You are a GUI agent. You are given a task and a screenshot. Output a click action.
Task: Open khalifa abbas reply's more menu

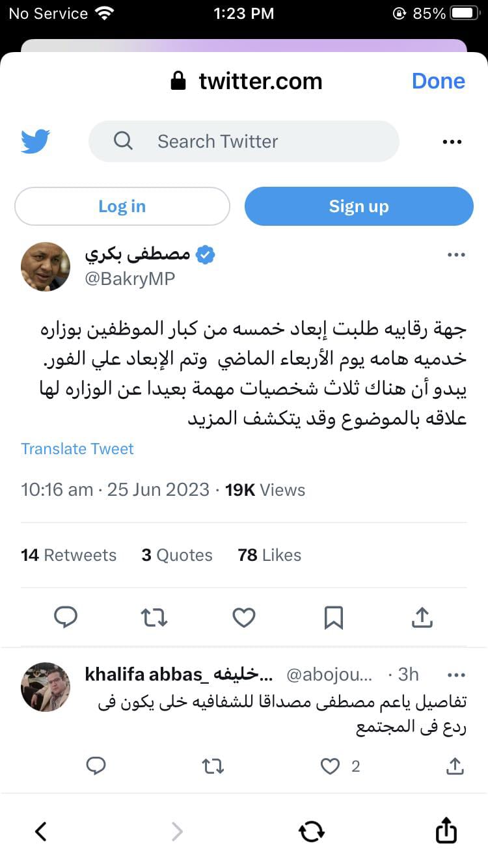pyautogui.click(x=456, y=674)
